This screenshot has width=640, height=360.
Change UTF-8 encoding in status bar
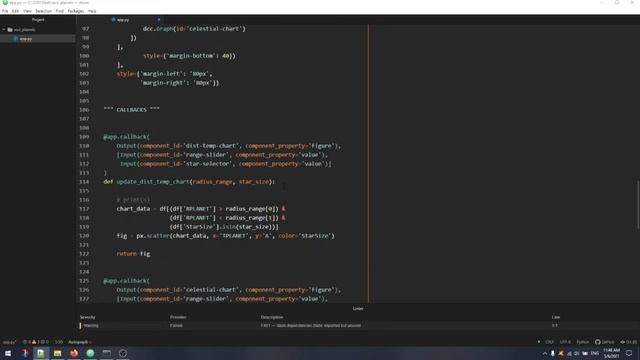[565, 342]
